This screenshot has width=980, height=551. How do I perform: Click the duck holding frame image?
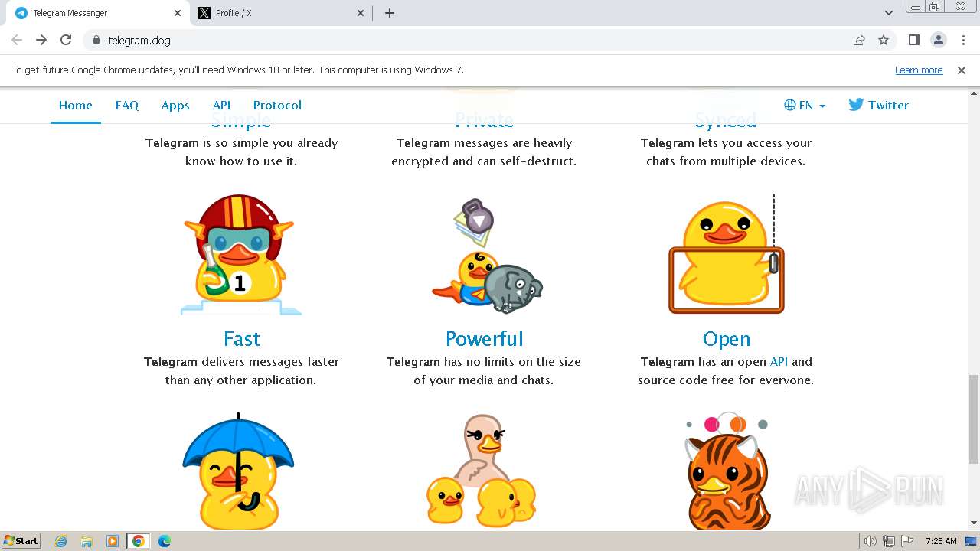tap(727, 255)
